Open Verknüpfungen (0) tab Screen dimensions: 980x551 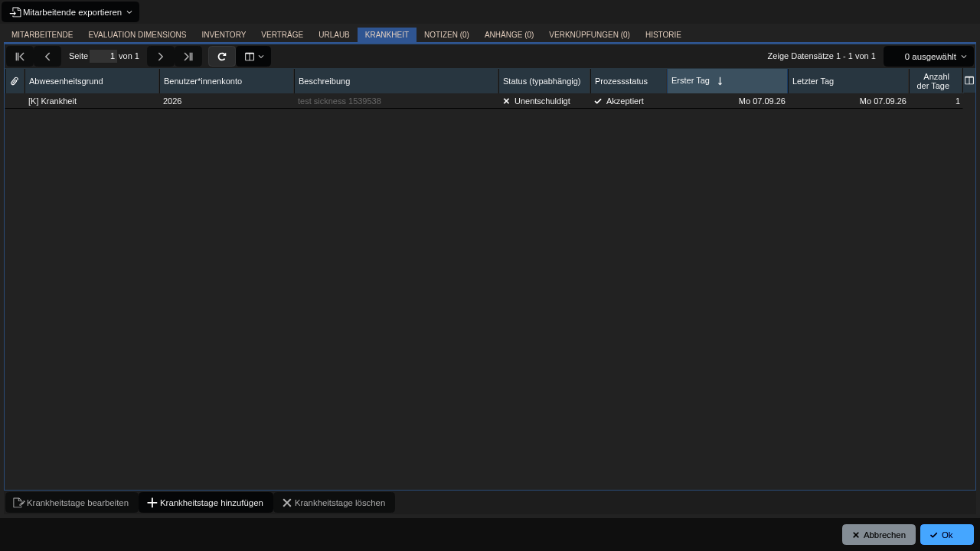coord(590,34)
